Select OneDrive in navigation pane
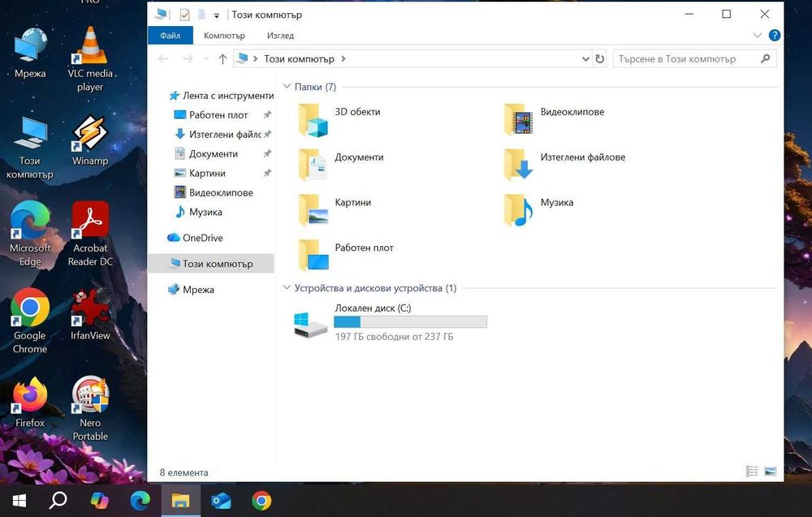This screenshot has height=517, width=812. click(x=195, y=238)
